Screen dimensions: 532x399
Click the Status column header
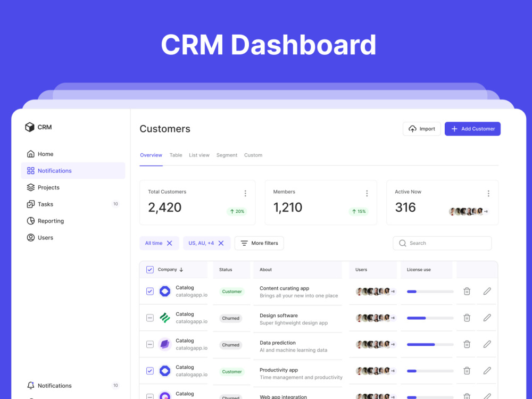coord(226,270)
